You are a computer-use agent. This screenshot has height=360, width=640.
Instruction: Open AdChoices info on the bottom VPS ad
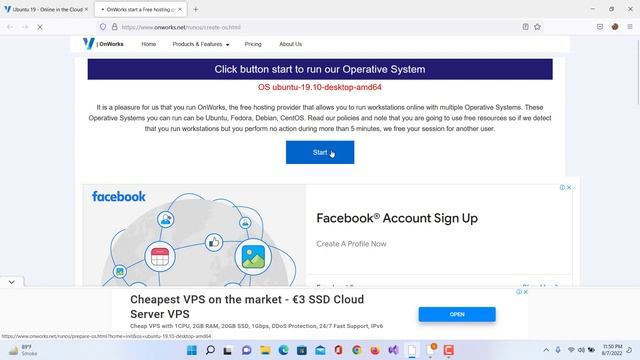coord(519,292)
